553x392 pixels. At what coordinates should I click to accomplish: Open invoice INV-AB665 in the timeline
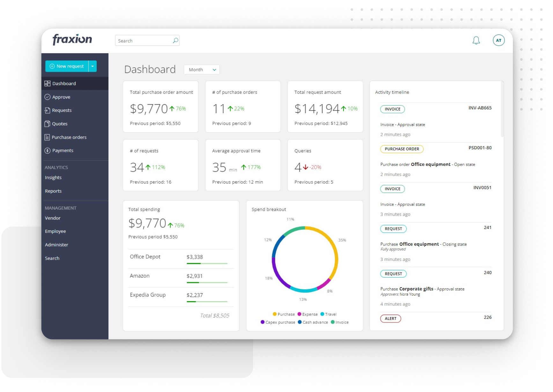[480, 108]
